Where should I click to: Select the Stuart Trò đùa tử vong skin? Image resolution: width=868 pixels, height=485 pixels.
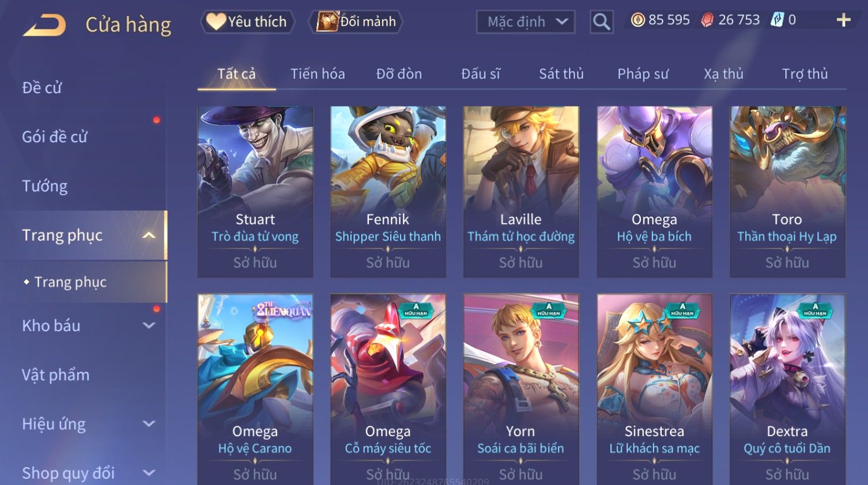255,192
